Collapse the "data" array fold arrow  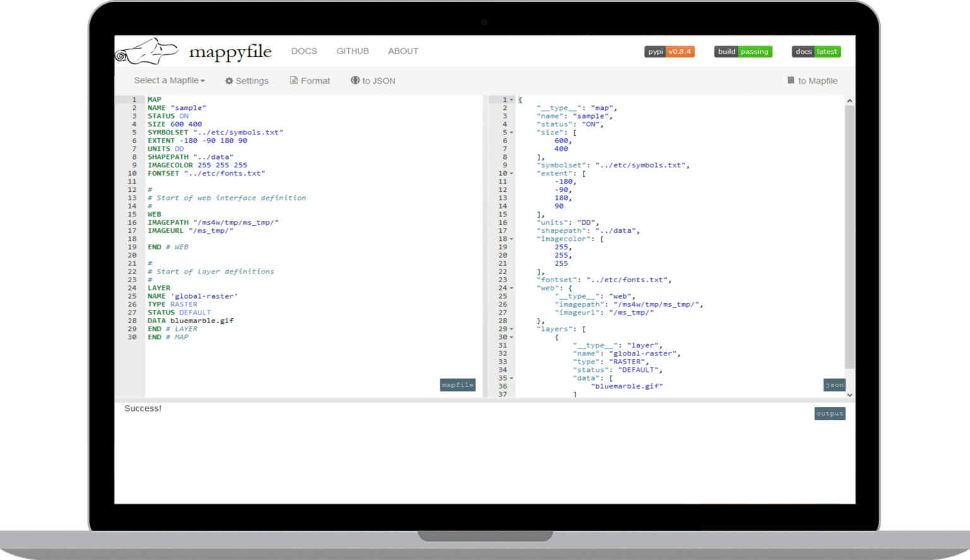pyautogui.click(x=512, y=378)
